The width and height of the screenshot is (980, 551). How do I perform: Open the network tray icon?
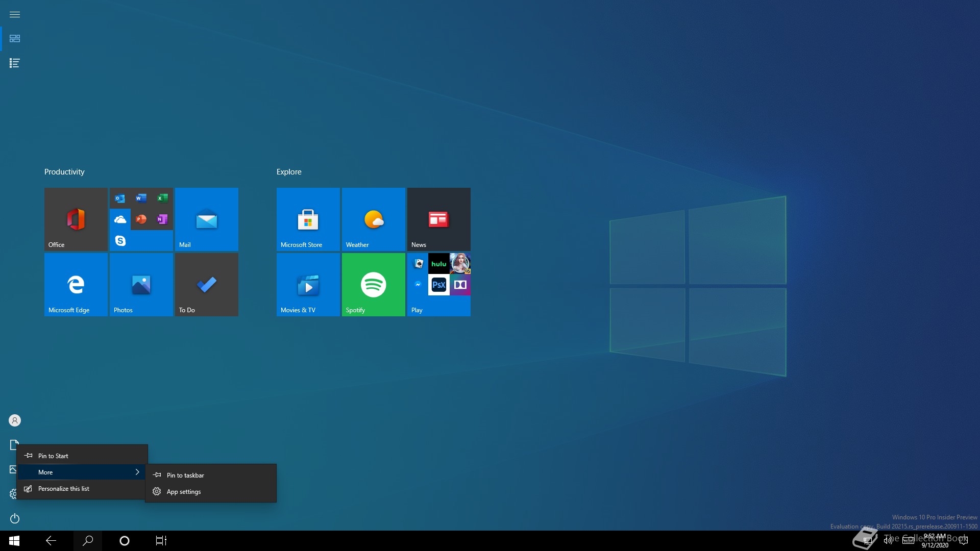tap(868, 541)
